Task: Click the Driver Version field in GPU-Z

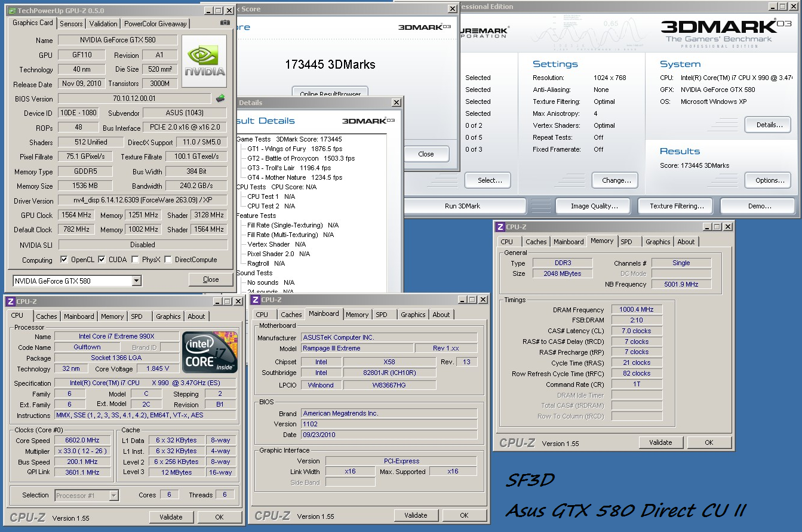Action: (x=143, y=201)
